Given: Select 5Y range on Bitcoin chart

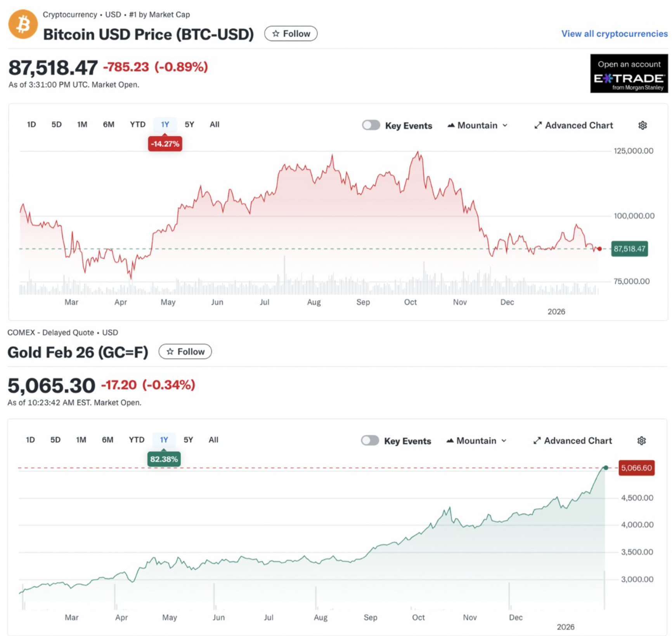Looking at the screenshot, I should tap(189, 125).
